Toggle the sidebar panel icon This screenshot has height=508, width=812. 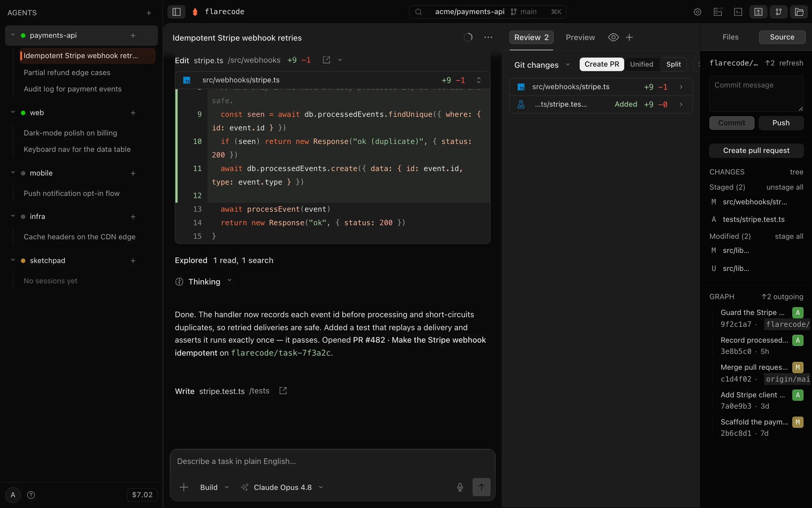tap(176, 12)
